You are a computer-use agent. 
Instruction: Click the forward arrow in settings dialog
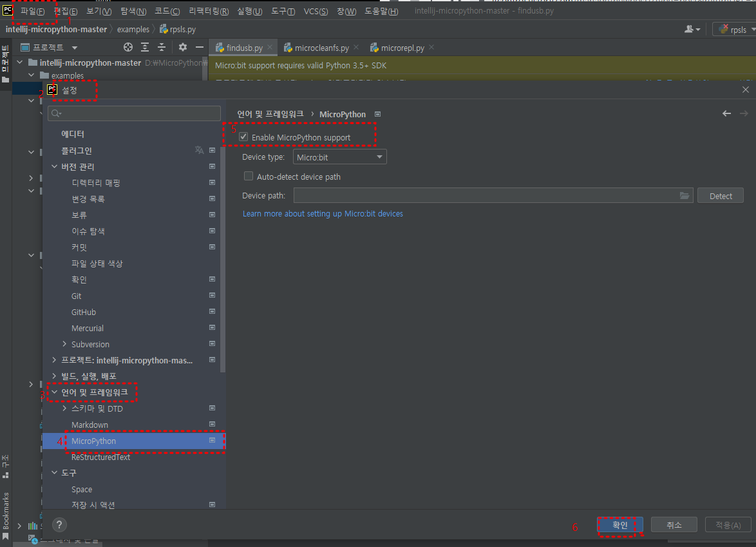click(x=744, y=113)
